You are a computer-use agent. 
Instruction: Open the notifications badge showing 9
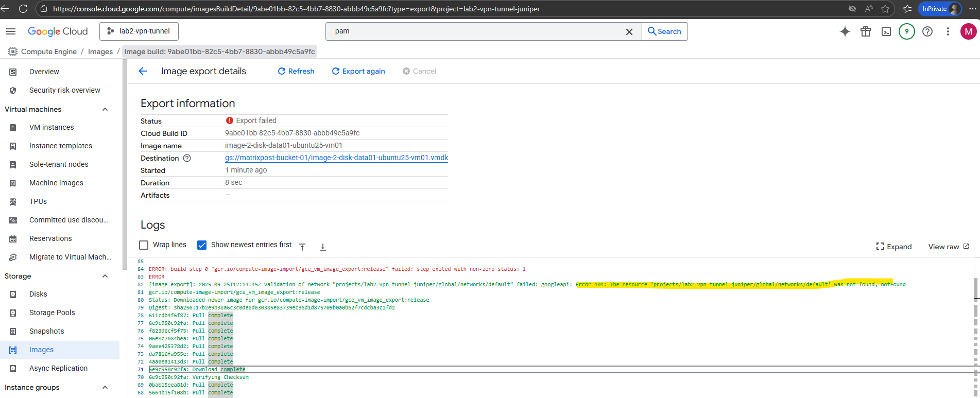pyautogui.click(x=907, y=31)
